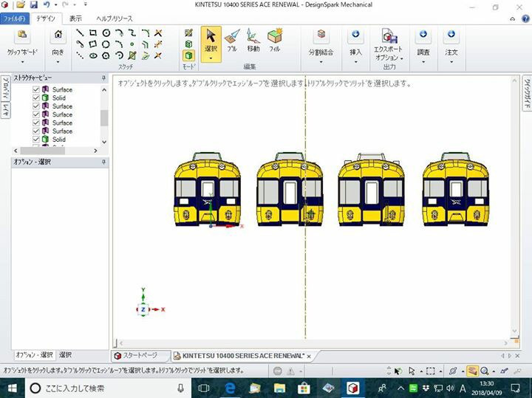Pick the dotted Construction Line tool
This screenshot has height=398, width=532.
[x=80, y=55]
